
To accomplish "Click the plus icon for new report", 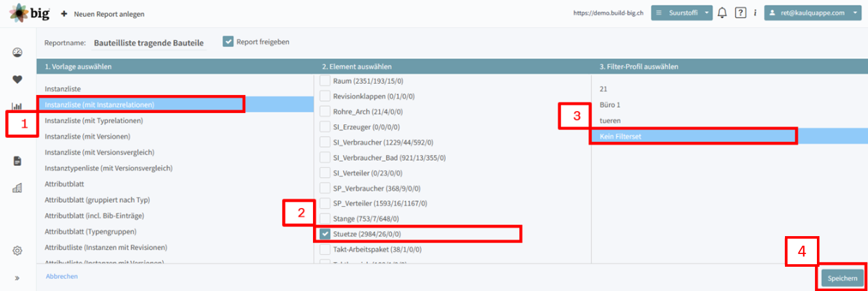I will pyautogui.click(x=64, y=13).
